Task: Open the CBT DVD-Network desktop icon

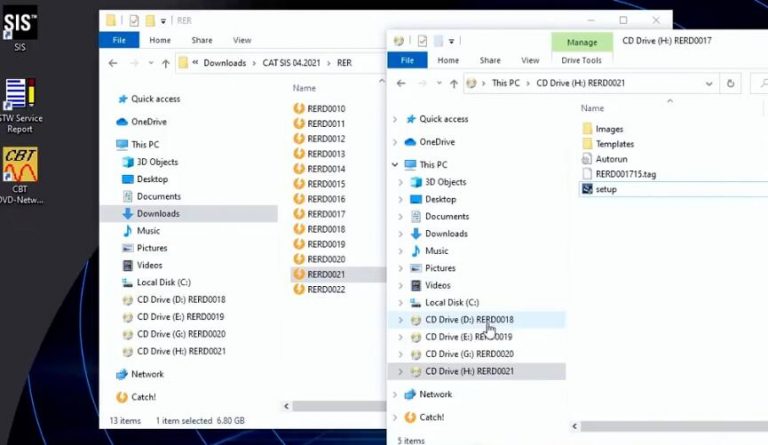Action: pyautogui.click(x=21, y=167)
